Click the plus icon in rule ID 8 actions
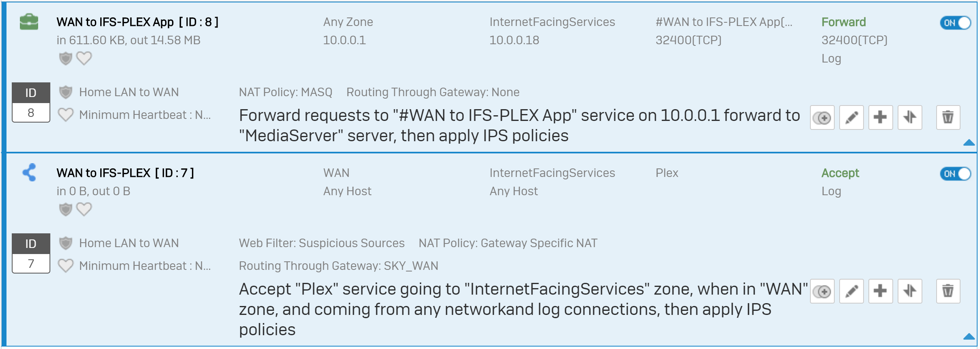The width and height of the screenshot is (980, 349). pos(881,118)
